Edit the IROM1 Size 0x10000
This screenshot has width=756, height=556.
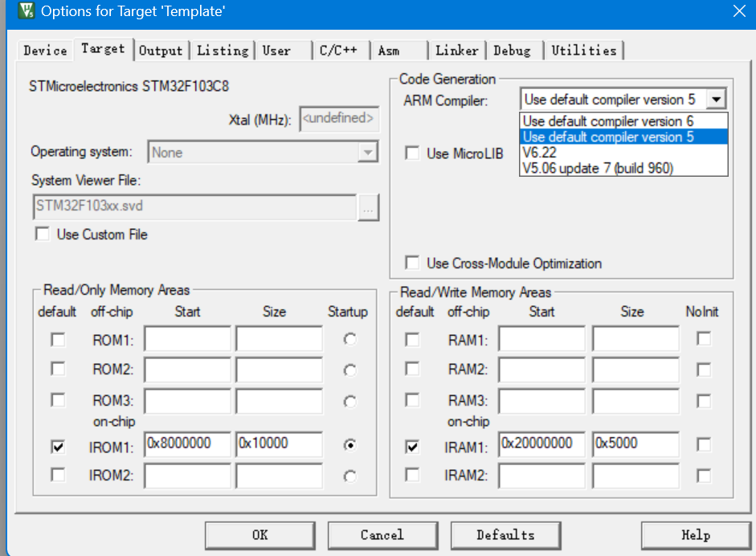[279, 444]
